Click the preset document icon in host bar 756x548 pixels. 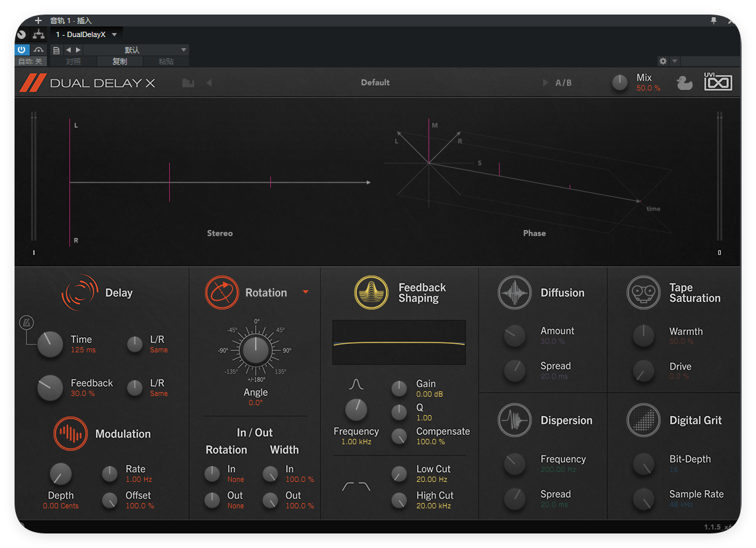pyautogui.click(x=56, y=50)
